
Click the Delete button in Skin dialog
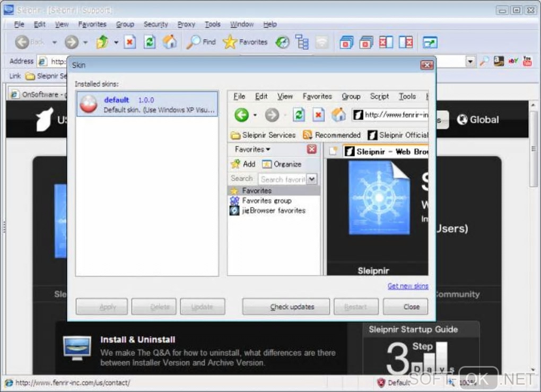pos(154,307)
